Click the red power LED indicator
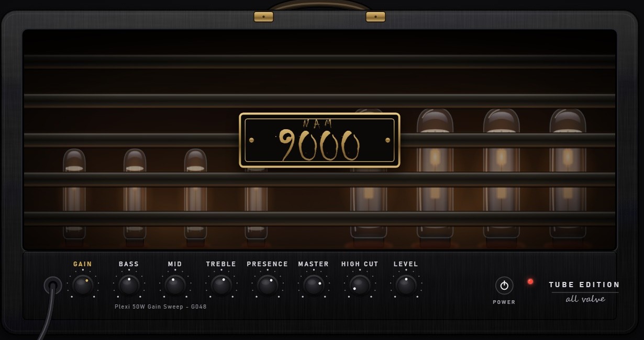The image size is (644, 340). tap(530, 281)
